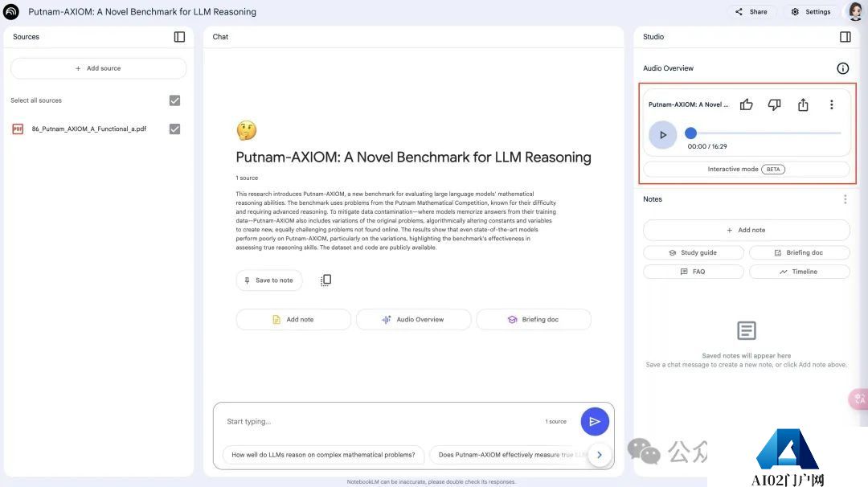Click the 00:00 / 16:29 time display
The width and height of the screenshot is (868, 487).
coord(707,146)
